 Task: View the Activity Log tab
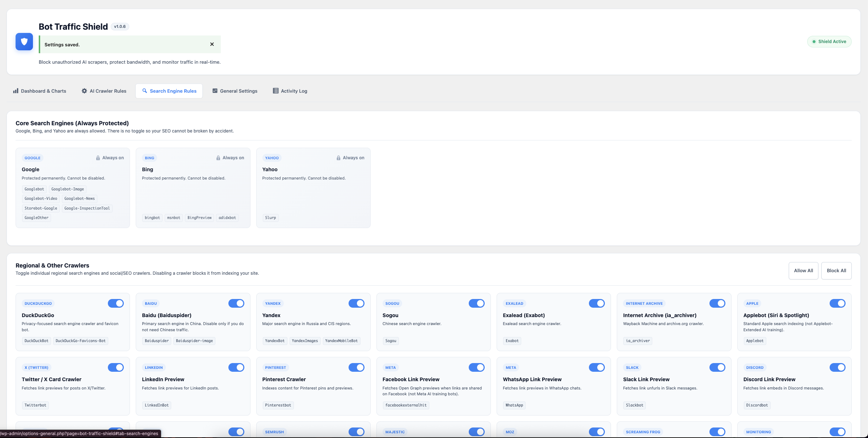point(290,91)
